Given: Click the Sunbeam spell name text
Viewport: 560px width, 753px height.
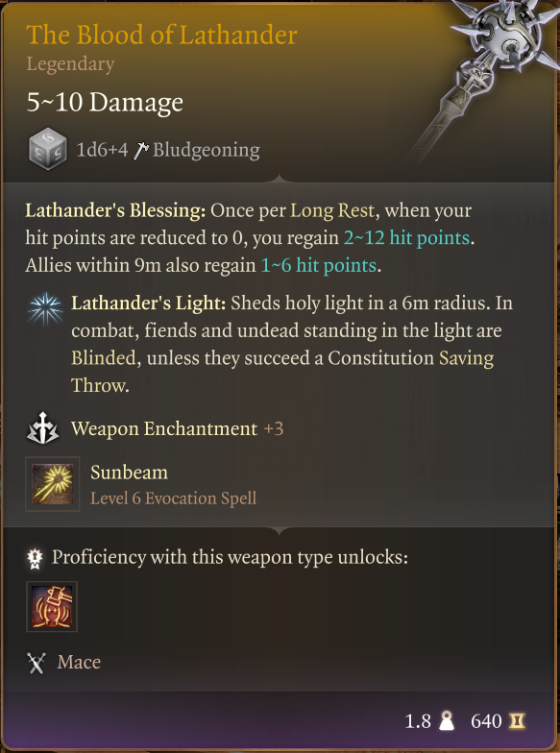Looking at the screenshot, I should tap(129, 473).
